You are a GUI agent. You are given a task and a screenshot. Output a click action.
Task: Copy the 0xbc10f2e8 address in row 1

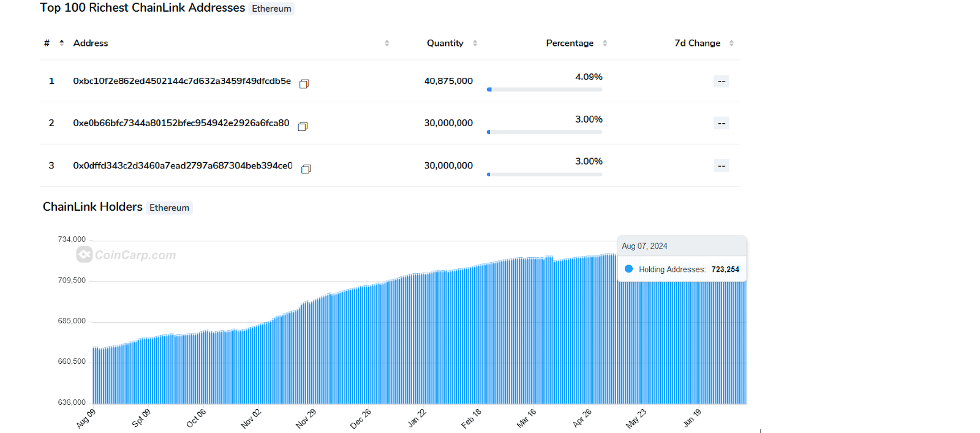pos(304,84)
